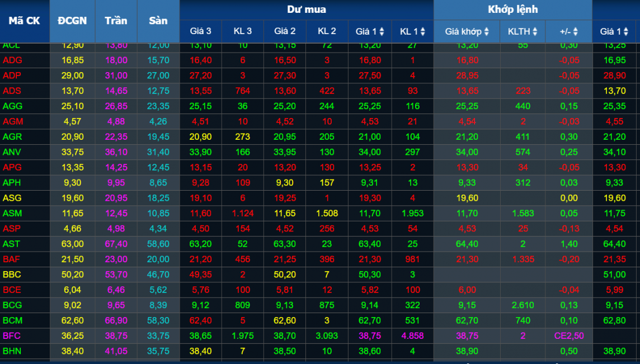This screenshot has height=364, width=640.
Task: Select the Sàn column header
Action: [x=158, y=21]
